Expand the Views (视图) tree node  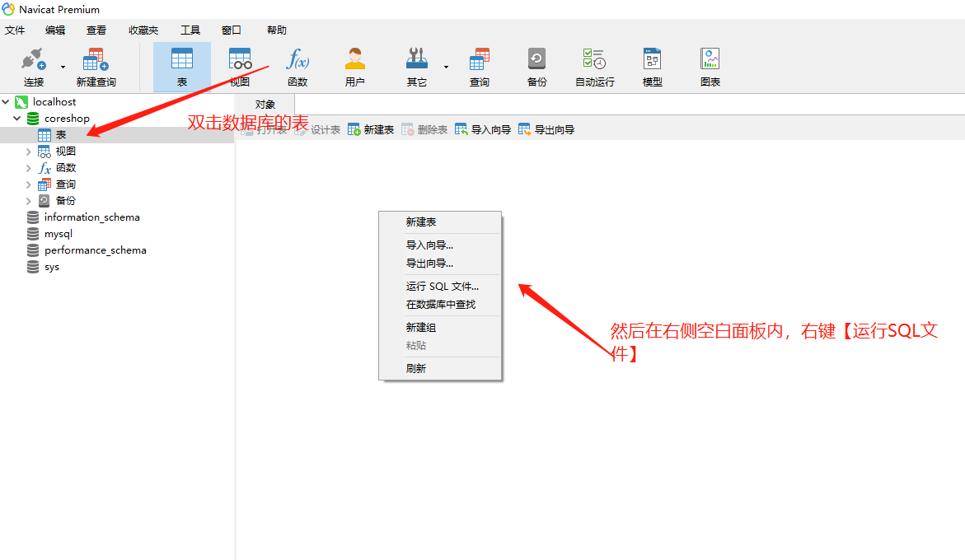tap(29, 152)
